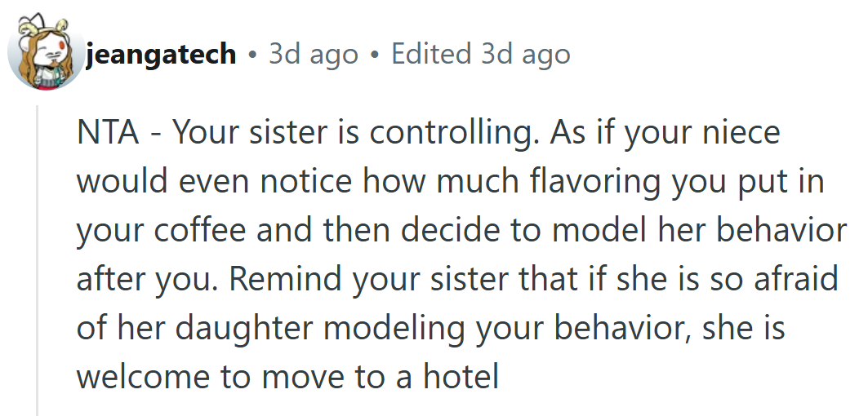Image resolution: width=868 pixels, height=416 pixels.
Task: Open the jeangatech user profile link
Action: click(161, 54)
